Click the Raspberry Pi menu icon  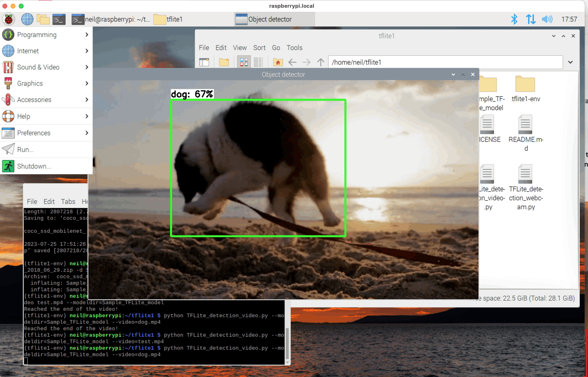click(x=9, y=19)
